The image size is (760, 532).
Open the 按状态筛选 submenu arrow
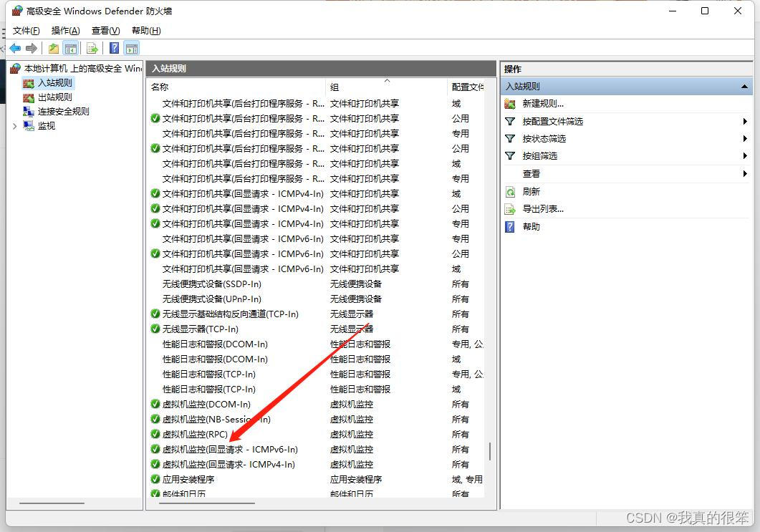click(745, 139)
